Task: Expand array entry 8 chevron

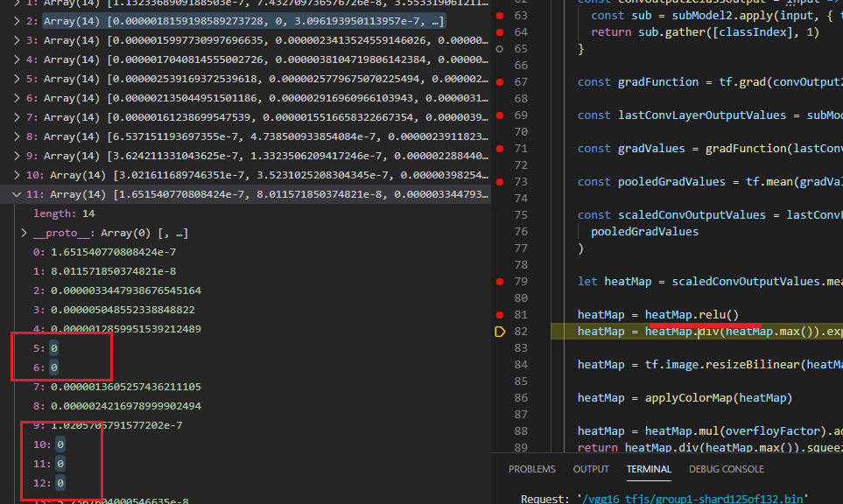Action: click(17, 136)
